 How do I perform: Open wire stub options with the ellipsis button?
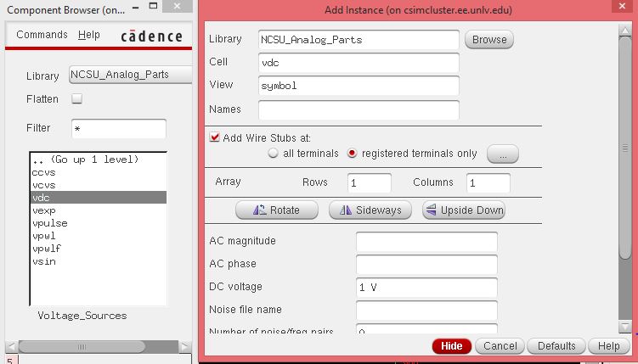503,154
